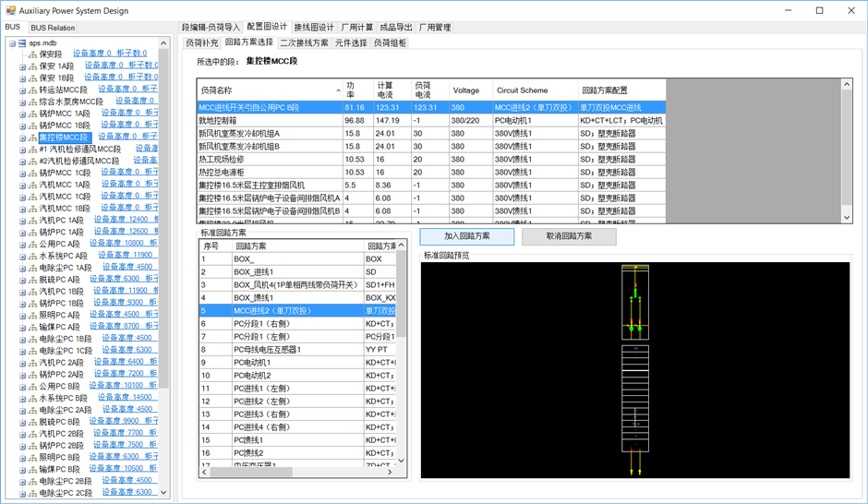Expand the 锅炉MCC 1A段 tree node
Screen dimensions: 868x504
click(22, 114)
